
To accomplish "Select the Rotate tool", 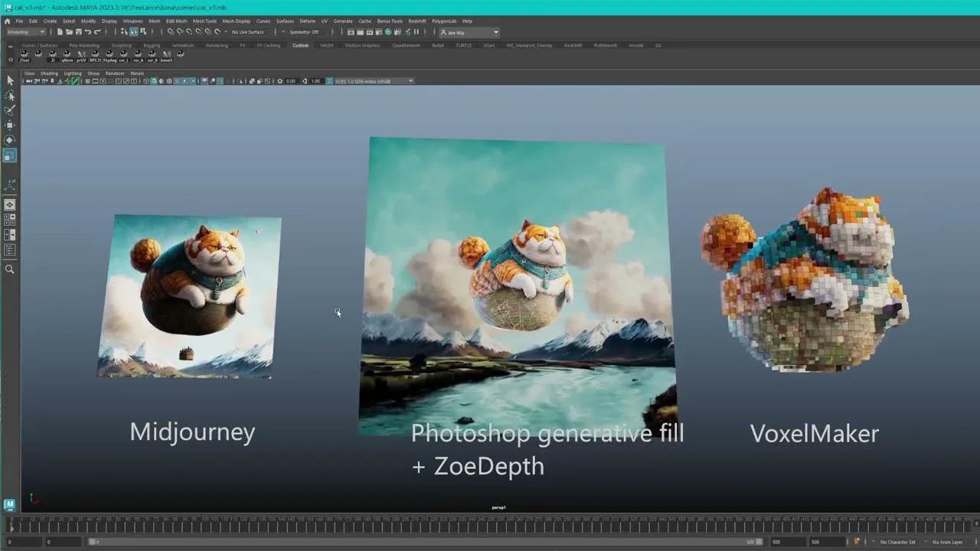I will point(10,140).
